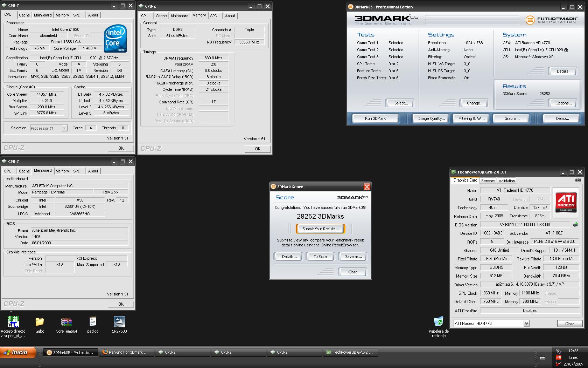588x368 pixels.
Task: Open the Gabo folder icon
Action: click(40, 322)
